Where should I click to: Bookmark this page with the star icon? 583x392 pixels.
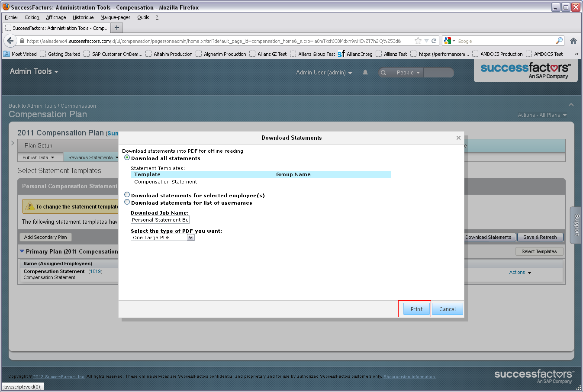tap(418, 41)
